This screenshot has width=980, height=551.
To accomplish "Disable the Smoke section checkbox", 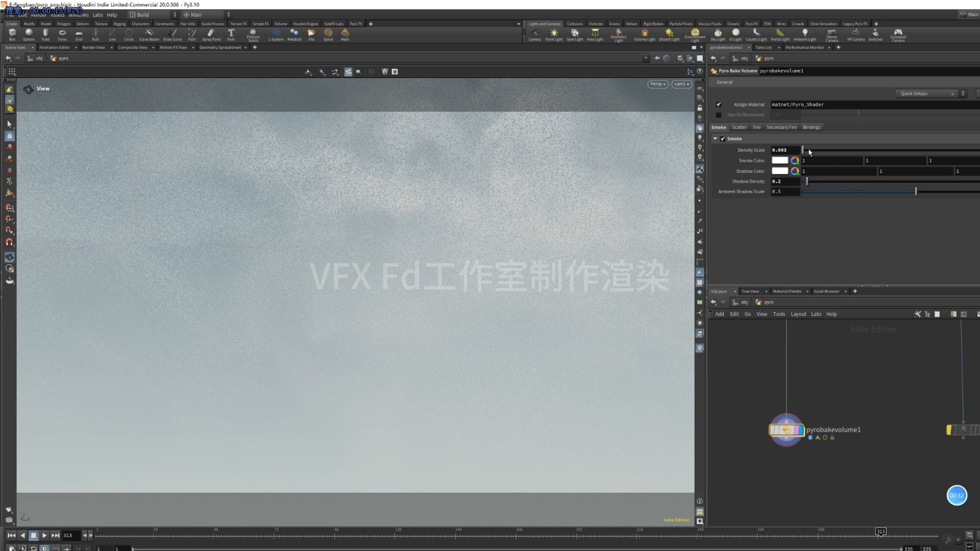I will click(x=723, y=139).
